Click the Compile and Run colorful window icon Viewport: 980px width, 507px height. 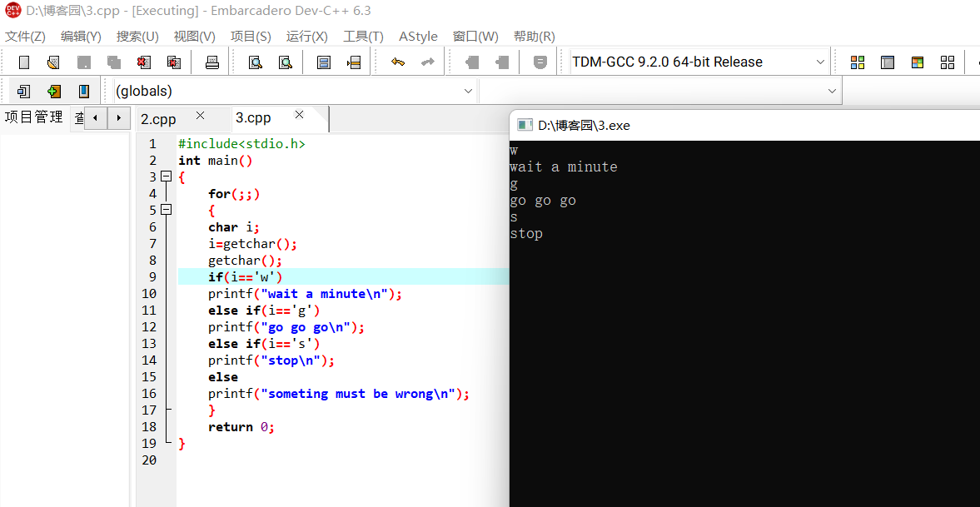(x=918, y=62)
